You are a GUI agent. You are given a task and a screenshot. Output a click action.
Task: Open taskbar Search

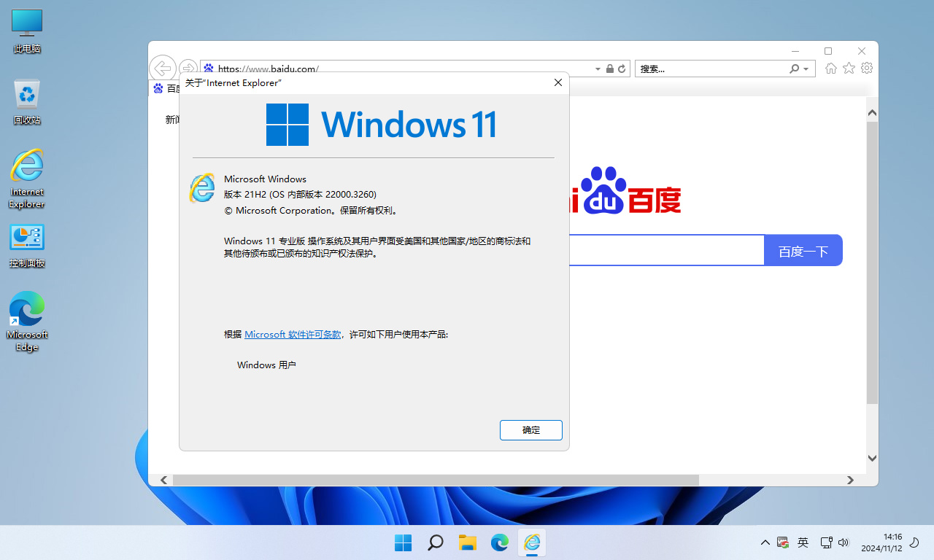click(436, 542)
